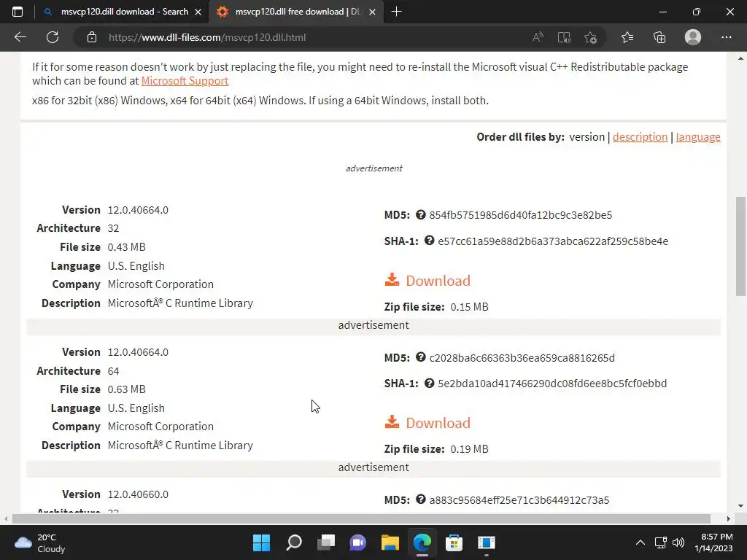Viewport: 747px width, 560px height.
Task: Order dll files by language
Action: click(x=698, y=136)
